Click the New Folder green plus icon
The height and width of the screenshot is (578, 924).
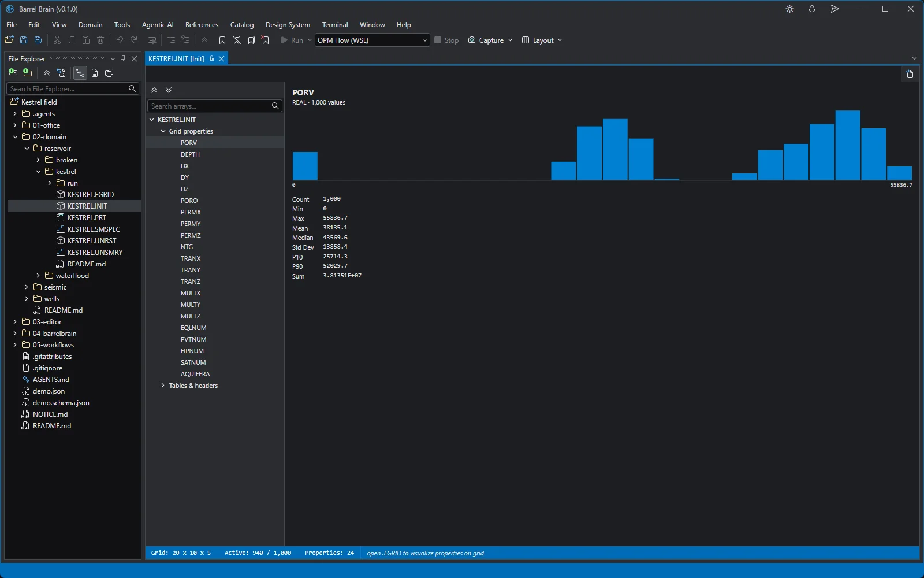tap(27, 72)
